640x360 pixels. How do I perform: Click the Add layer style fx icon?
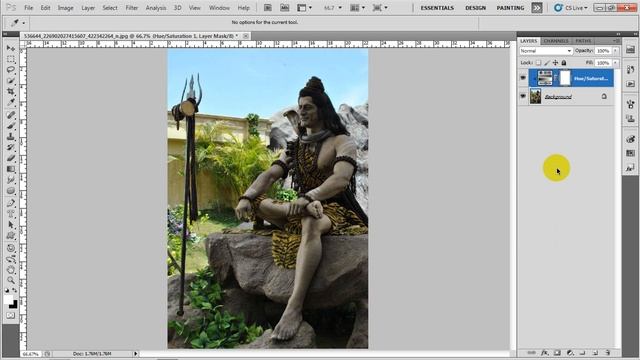544,353
